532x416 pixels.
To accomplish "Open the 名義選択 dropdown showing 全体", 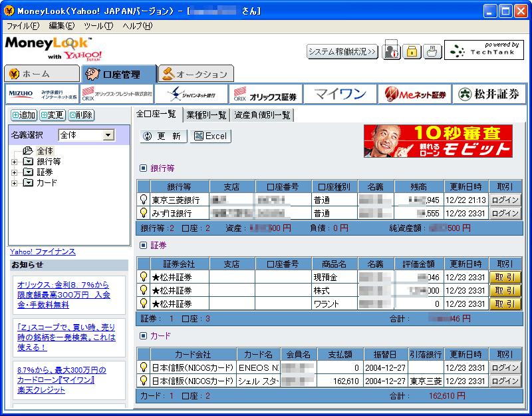I will (x=86, y=135).
